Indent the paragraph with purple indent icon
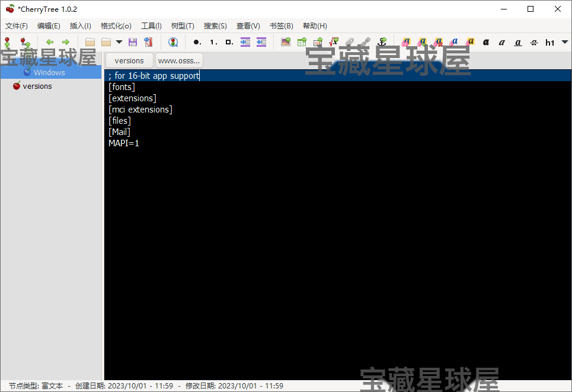Screen dimensions: 572x392 (245, 42)
